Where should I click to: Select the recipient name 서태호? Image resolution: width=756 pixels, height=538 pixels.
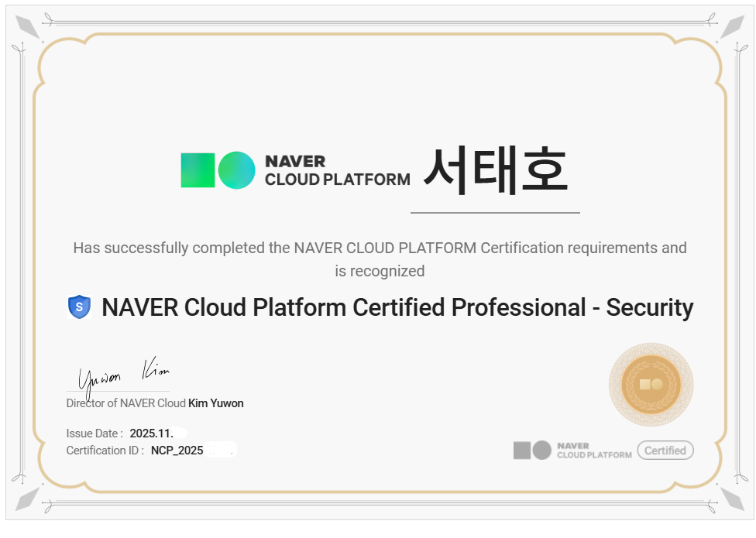(495, 170)
